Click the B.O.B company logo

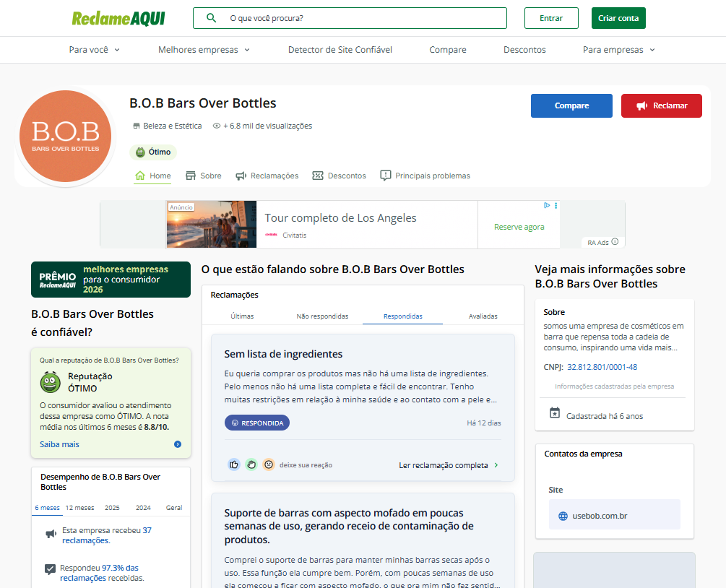[x=65, y=136]
